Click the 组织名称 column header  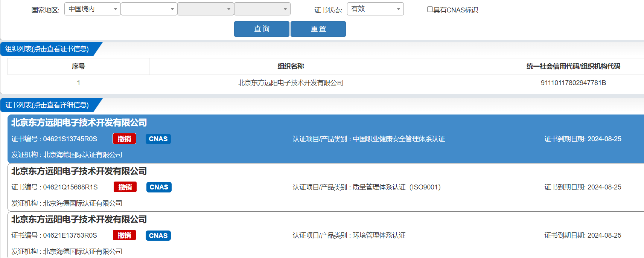291,66
